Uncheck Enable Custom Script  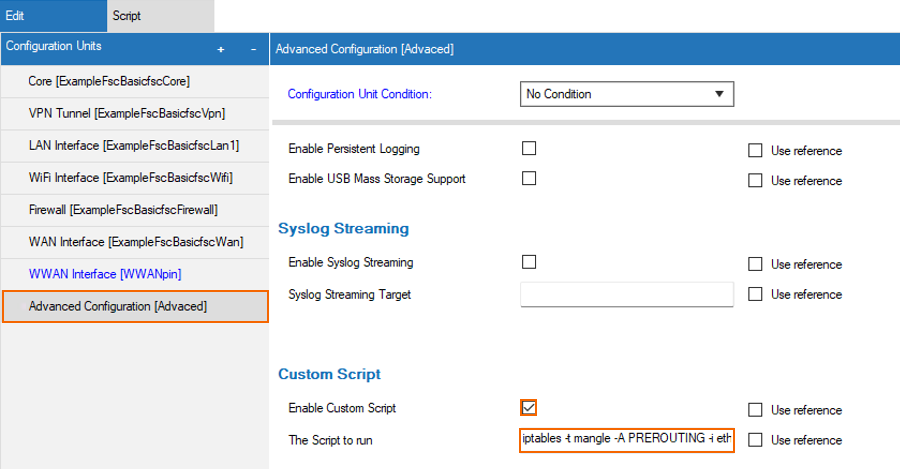[x=529, y=408]
